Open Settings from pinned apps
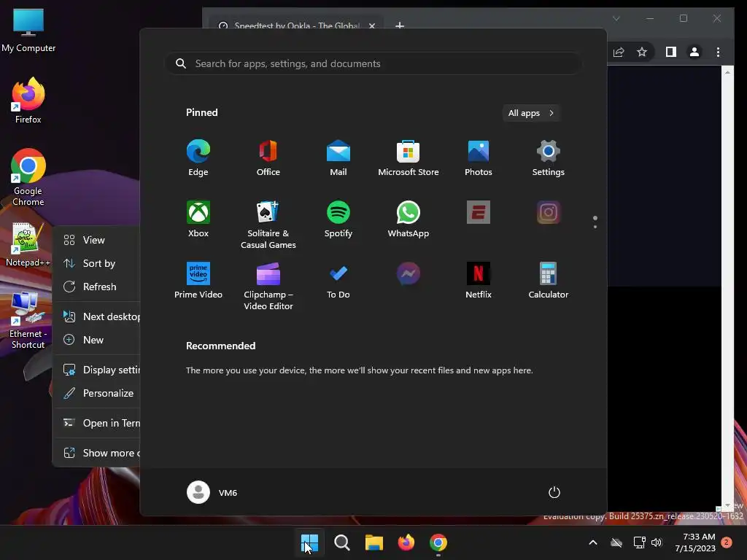Image resolution: width=747 pixels, height=560 pixels. [x=549, y=158]
